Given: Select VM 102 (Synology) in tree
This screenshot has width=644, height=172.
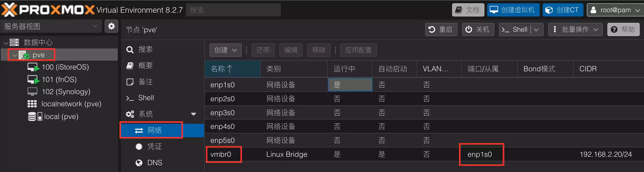Looking at the screenshot, I should (x=66, y=92).
